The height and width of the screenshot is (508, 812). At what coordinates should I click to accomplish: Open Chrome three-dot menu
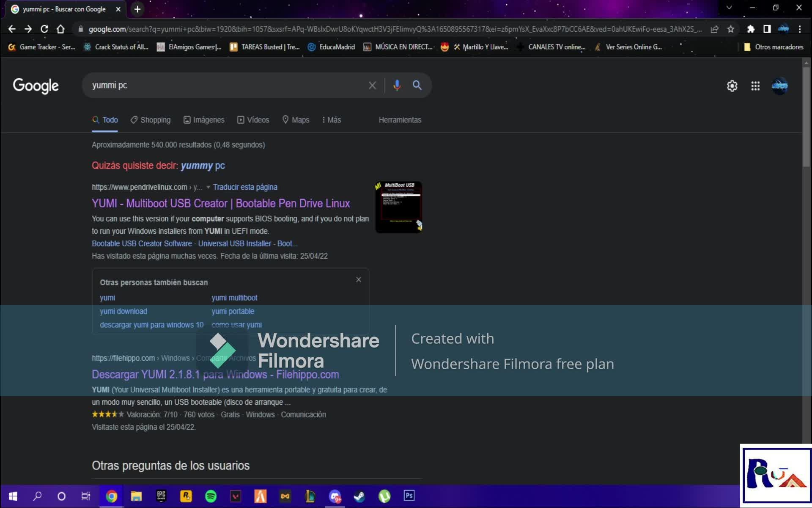(800, 29)
